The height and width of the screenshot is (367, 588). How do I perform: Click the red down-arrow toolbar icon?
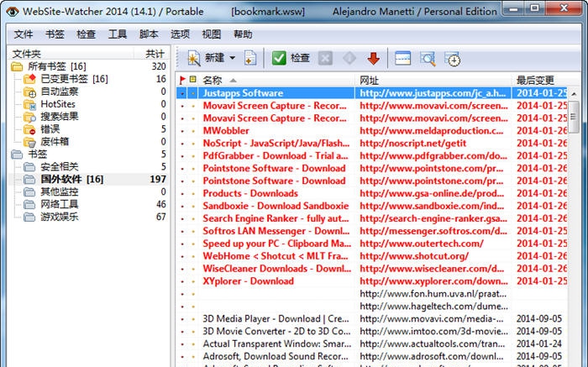[x=373, y=58]
